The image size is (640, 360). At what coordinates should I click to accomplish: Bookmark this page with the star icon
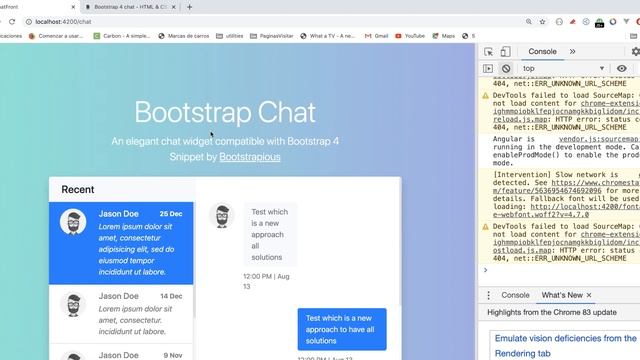click(542, 22)
